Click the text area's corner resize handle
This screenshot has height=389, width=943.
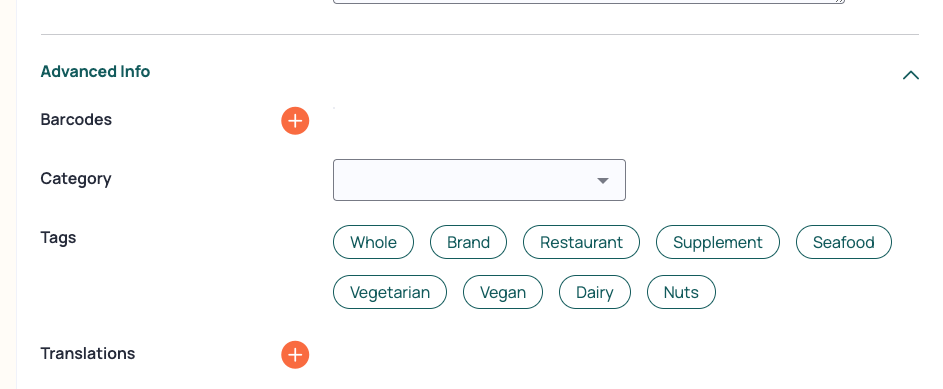[x=840, y=2]
